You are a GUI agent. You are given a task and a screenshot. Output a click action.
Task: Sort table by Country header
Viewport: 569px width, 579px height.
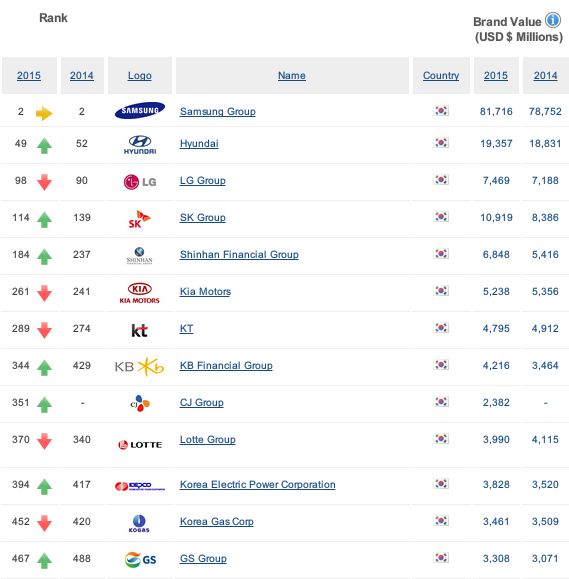(441, 75)
